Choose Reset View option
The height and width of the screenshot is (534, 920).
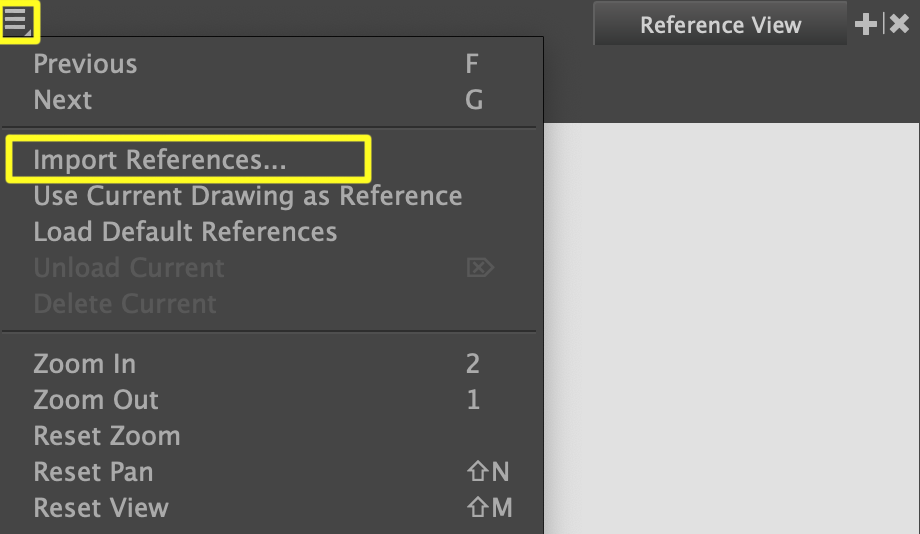101,508
